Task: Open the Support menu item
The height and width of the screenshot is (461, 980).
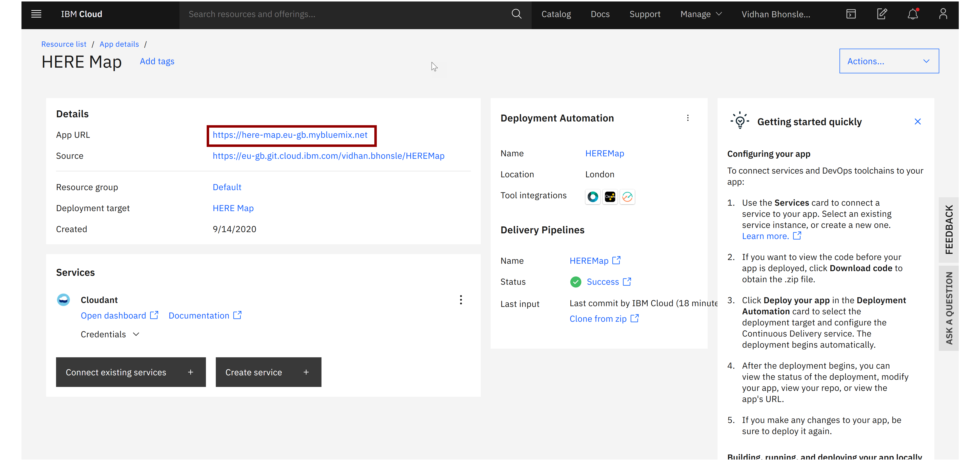Action: pos(645,14)
